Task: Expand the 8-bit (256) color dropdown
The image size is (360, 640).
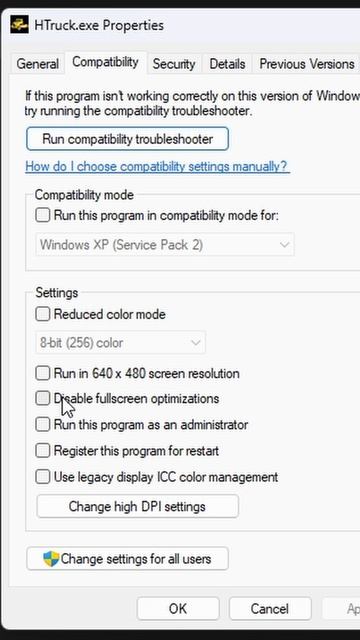Action: (120, 343)
